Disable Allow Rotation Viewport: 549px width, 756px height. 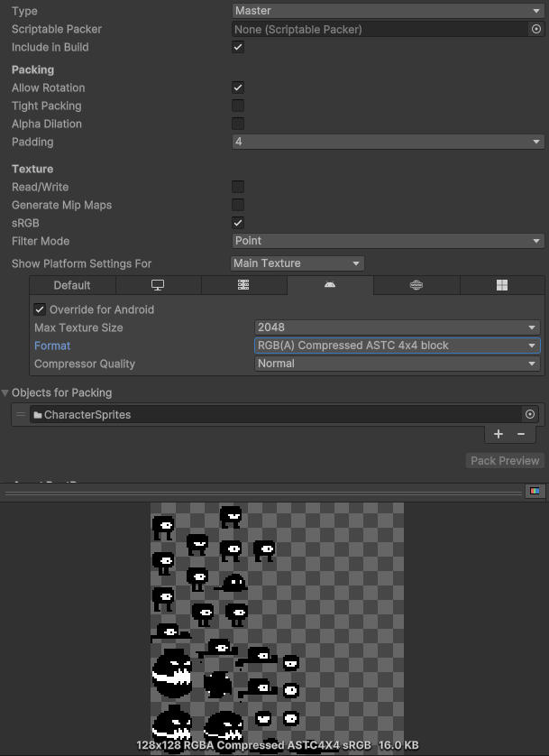(238, 88)
